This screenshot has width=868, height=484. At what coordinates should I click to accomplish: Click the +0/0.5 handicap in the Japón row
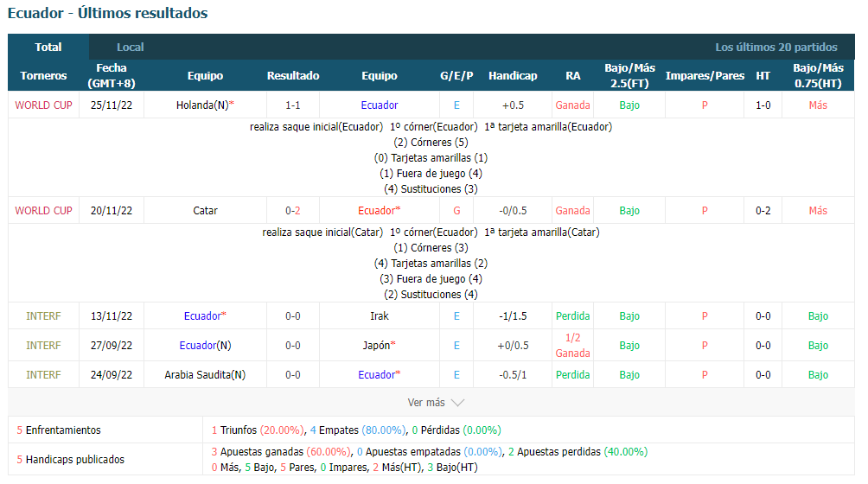pos(513,346)
